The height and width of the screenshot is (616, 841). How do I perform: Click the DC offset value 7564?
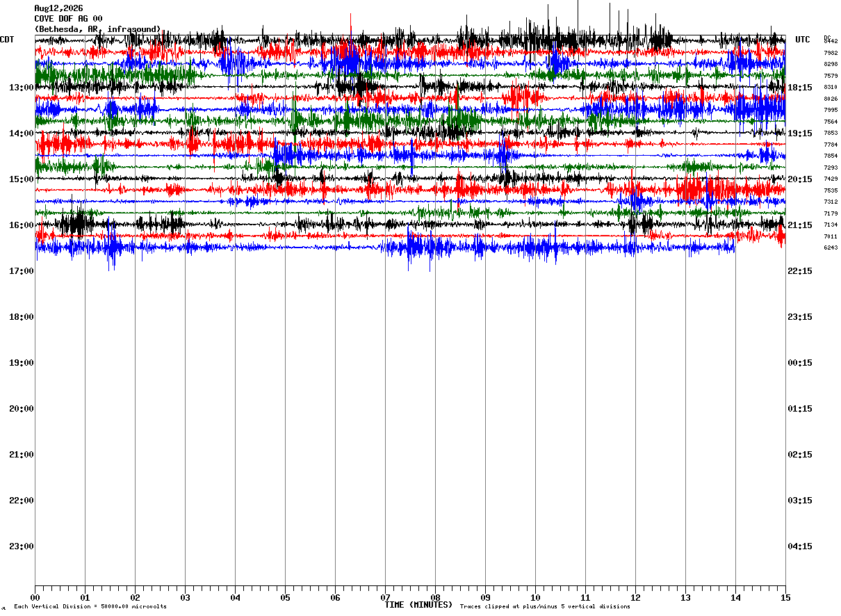(831, 122)
